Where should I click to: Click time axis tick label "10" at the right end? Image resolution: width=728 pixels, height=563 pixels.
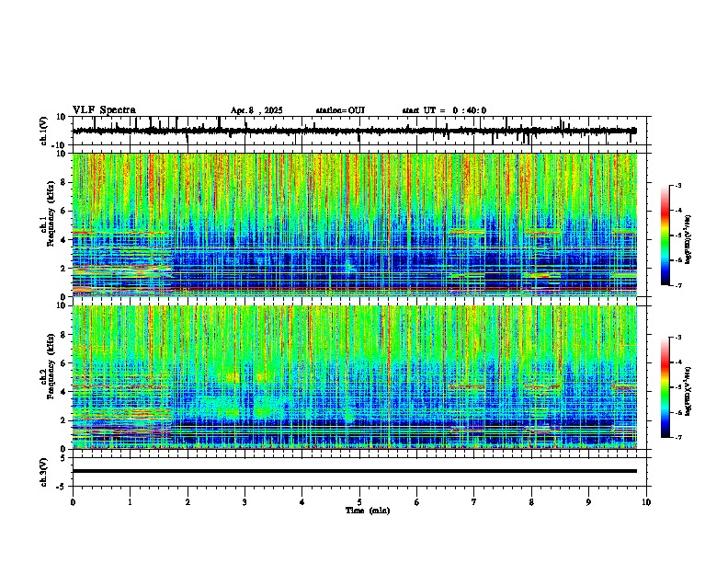point(646,502)
